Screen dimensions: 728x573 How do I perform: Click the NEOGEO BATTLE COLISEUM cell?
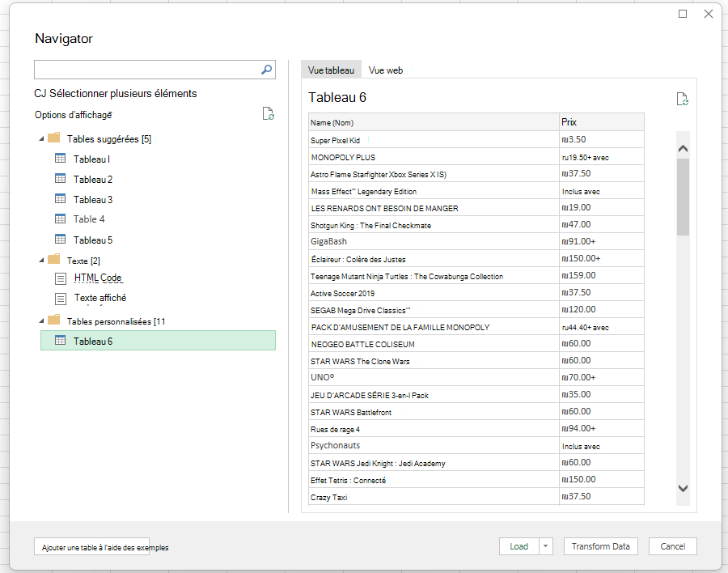pyautogui.click(x=434, y=344)
